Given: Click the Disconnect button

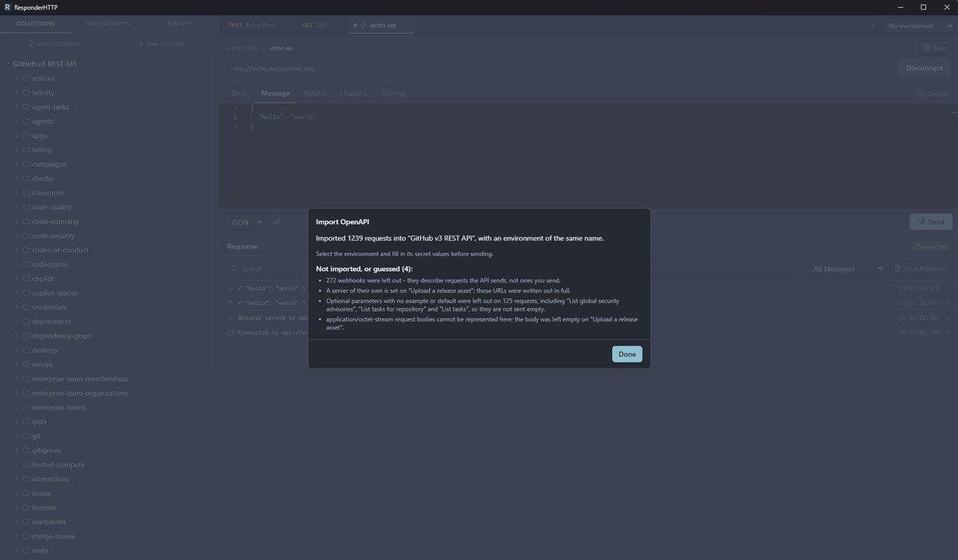Looking at the screenshot, I should (924, 68).
